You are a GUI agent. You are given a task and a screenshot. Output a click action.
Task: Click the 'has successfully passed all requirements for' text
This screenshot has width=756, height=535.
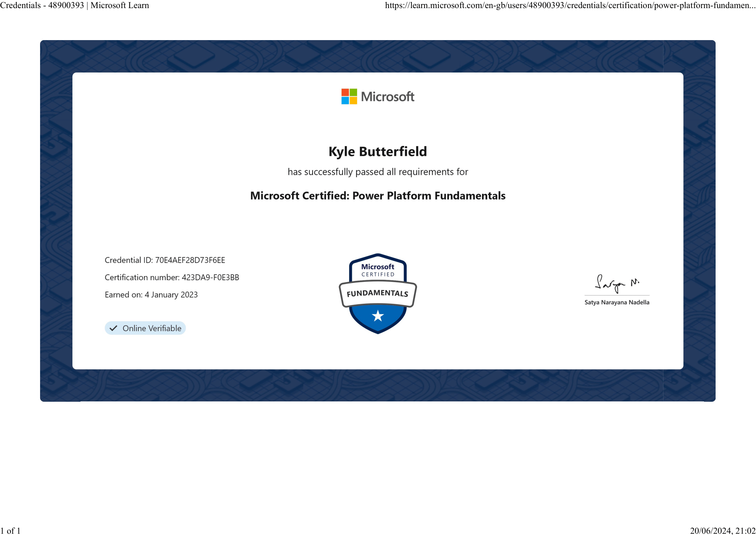[x=378, y=172]
